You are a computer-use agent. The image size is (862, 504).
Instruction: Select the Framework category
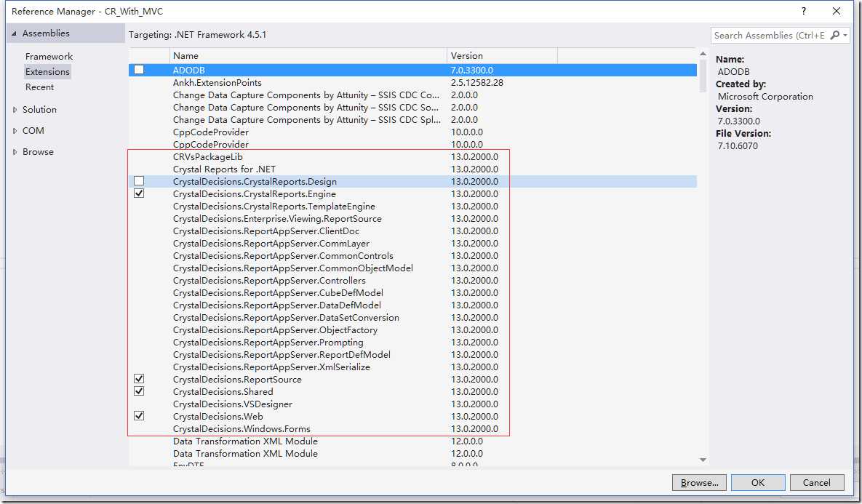(x=49, y=56)
